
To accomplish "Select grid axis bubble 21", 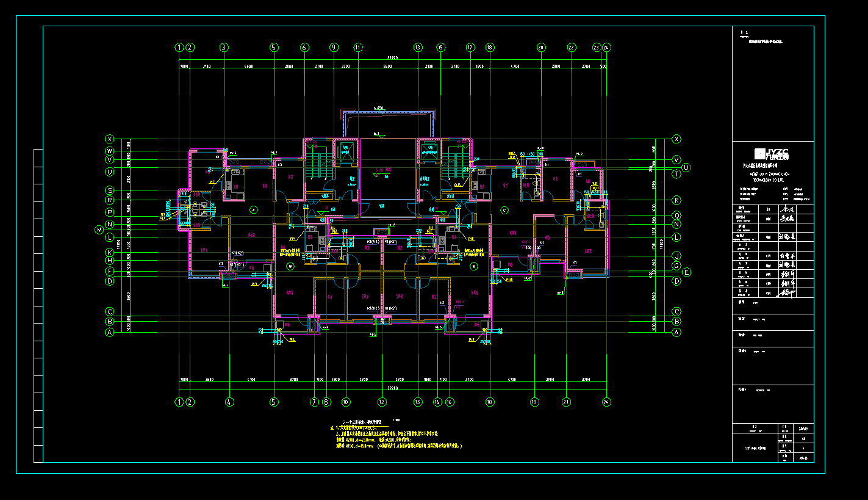I will coord(566,402).
